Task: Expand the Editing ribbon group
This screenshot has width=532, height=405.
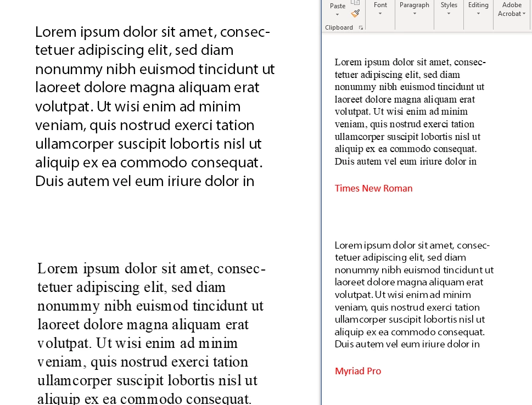Action: click(x=478, y=9)
